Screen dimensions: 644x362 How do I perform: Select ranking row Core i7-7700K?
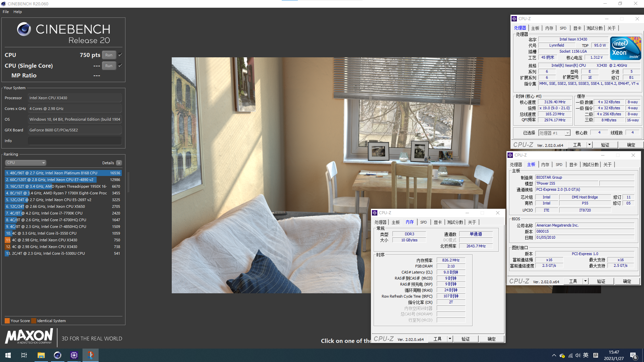[x=63, y=213]
